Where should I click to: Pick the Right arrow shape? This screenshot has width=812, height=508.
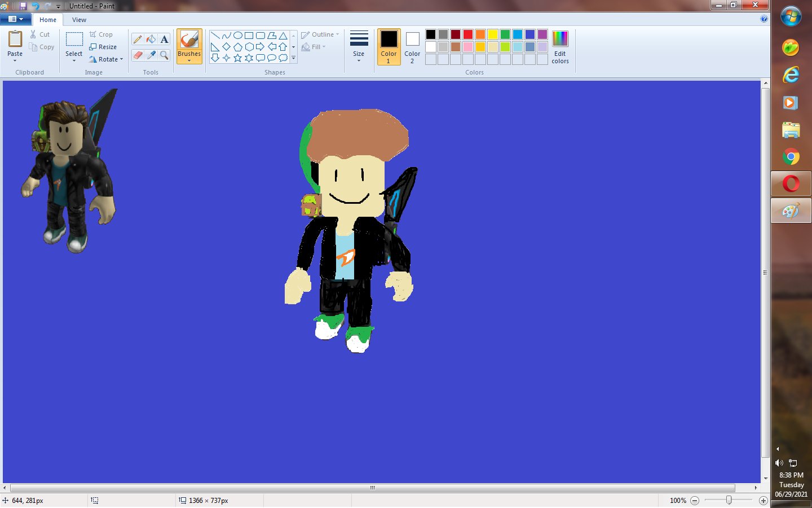point(260,46)
